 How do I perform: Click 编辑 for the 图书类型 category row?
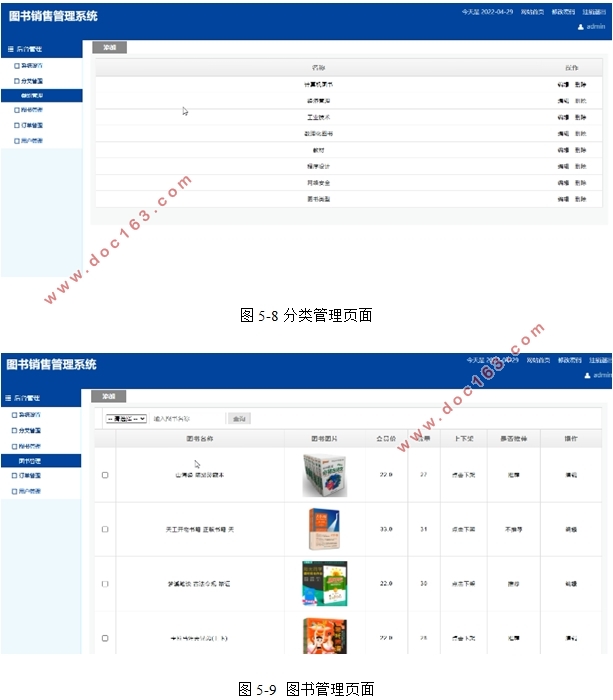tap(563, 199)
